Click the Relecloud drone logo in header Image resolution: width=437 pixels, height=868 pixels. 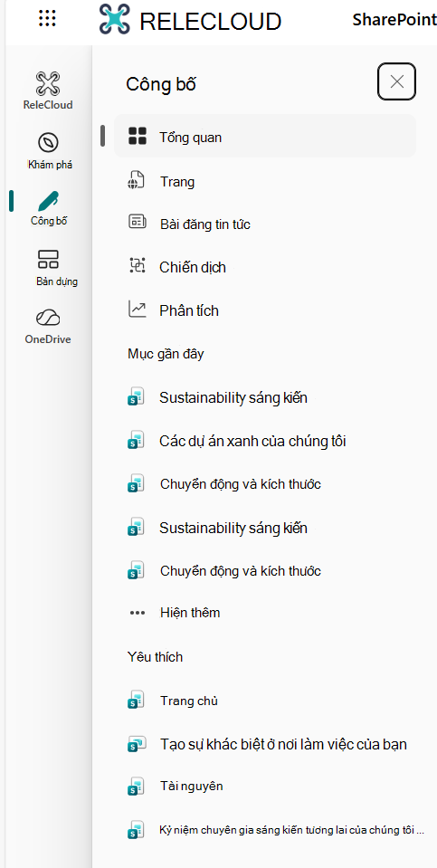tap(115, 20)
